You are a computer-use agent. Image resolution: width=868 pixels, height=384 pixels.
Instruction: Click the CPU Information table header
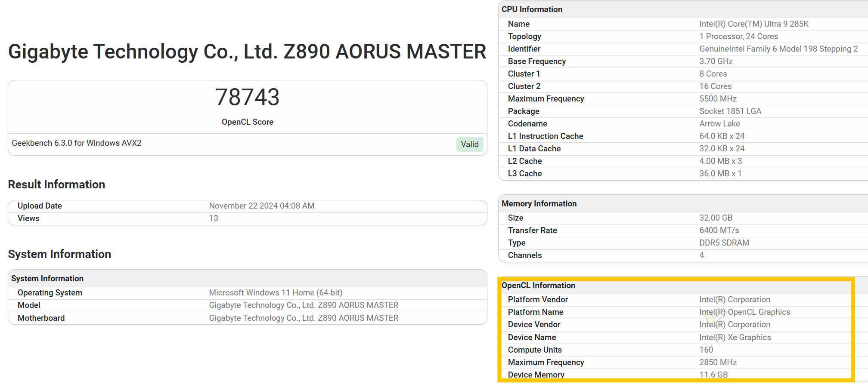532,9
